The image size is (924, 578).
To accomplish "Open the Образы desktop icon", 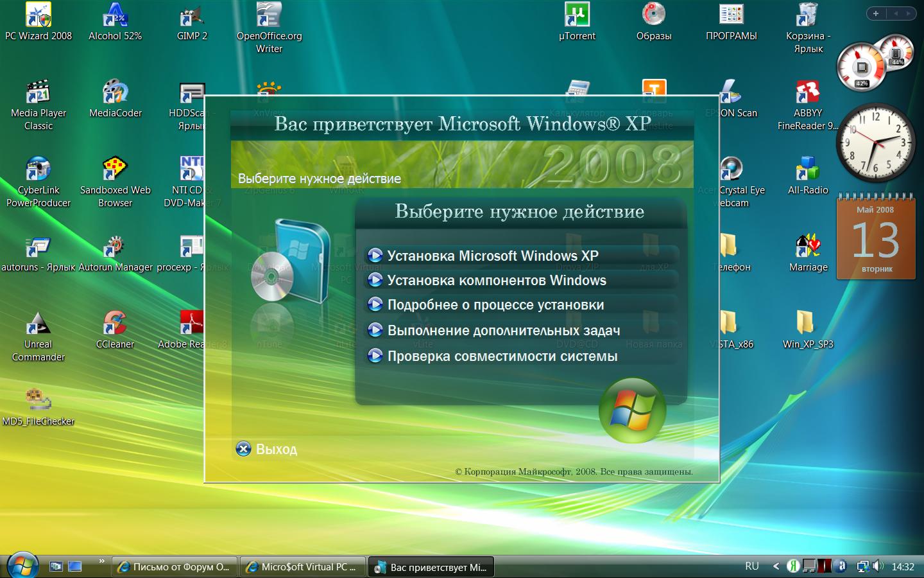I will tap(654, 21).
